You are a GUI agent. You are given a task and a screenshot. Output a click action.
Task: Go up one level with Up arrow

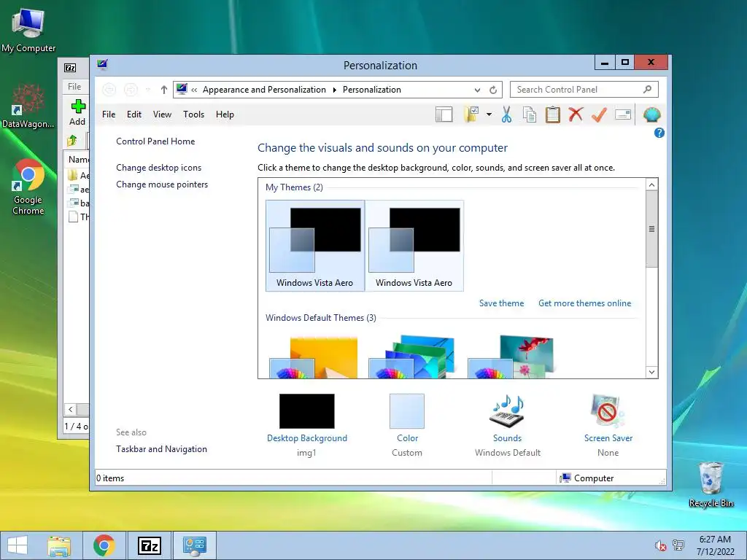tap(164, 90)
